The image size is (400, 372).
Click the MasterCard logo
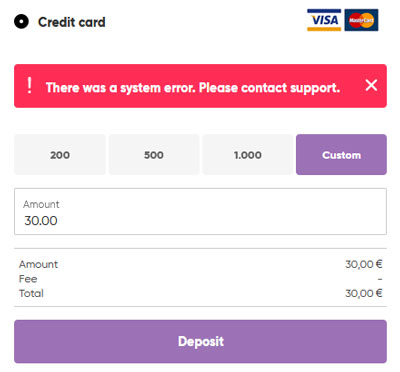[x=361, y=20]
